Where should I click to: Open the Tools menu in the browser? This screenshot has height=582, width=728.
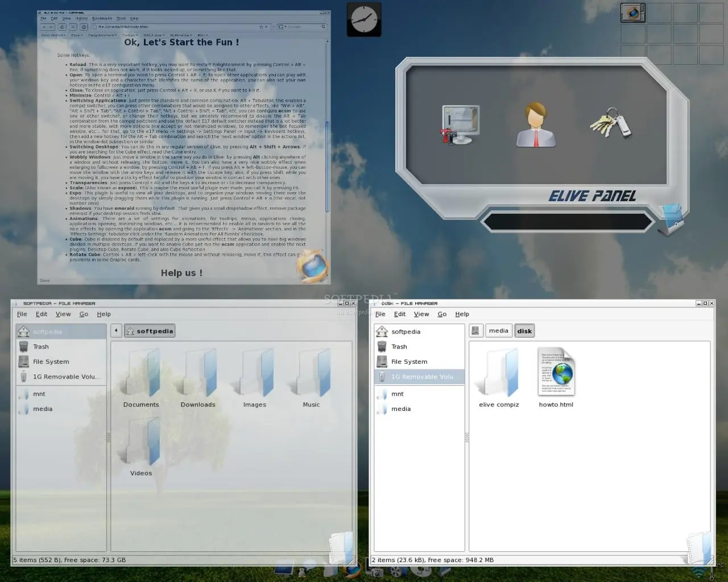click(x=121, y=18)
